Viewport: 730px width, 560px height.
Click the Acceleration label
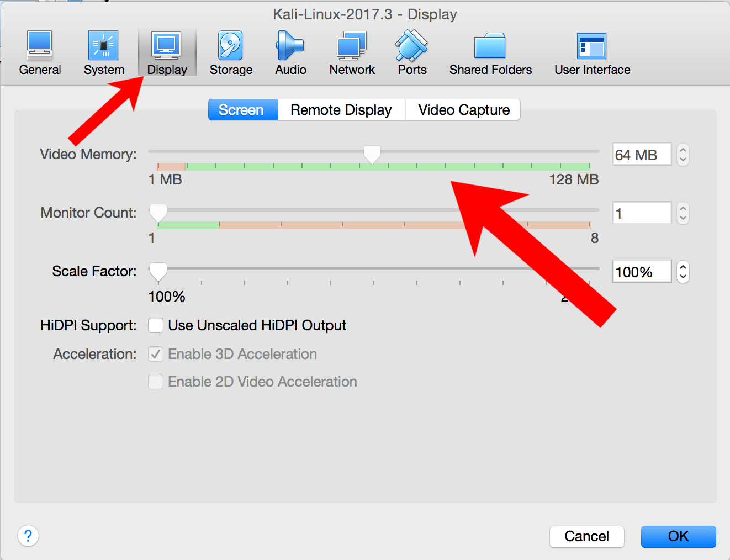(x=95, y=354)
